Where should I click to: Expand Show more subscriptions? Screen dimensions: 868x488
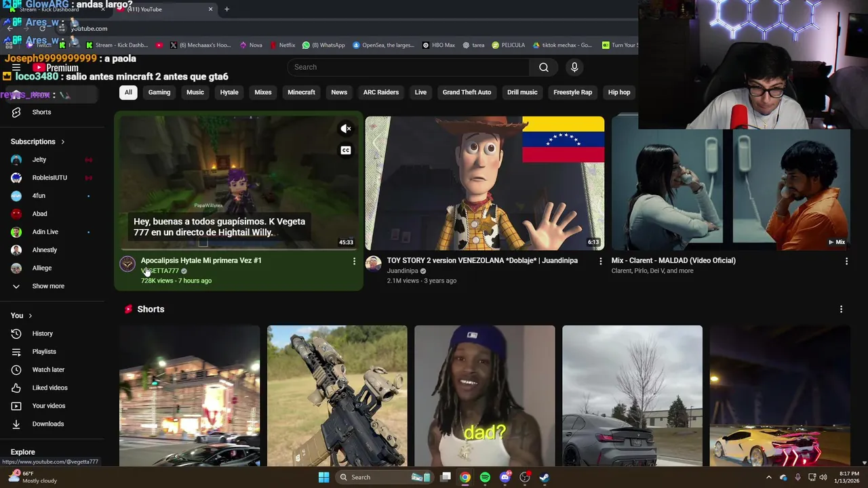pos(48,286)
